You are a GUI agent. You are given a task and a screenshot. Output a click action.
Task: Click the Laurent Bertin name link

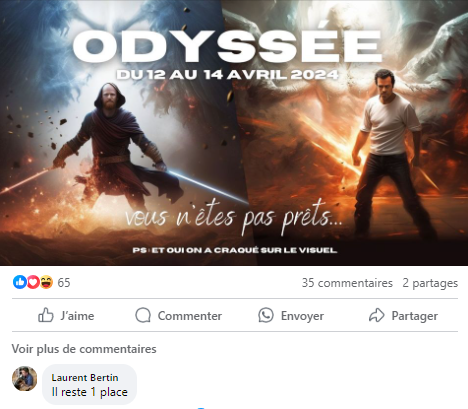pyautogui.click(x=85, y=377)
